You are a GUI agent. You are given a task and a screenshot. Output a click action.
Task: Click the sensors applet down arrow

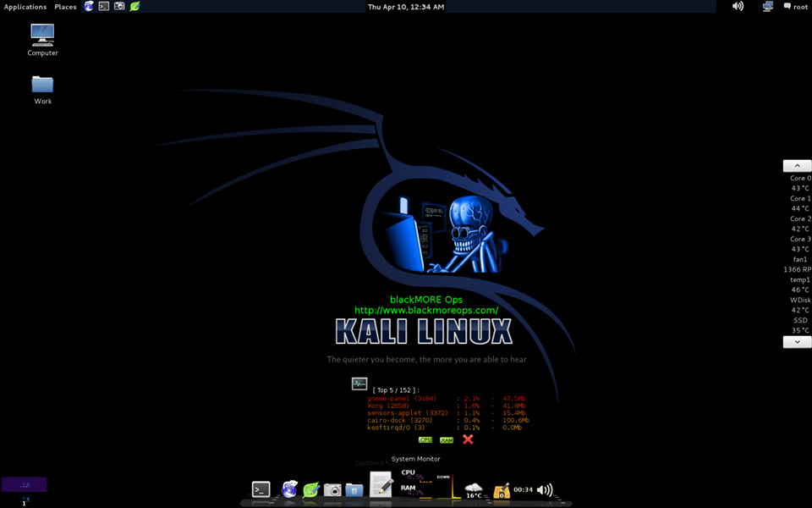[797, 342]
